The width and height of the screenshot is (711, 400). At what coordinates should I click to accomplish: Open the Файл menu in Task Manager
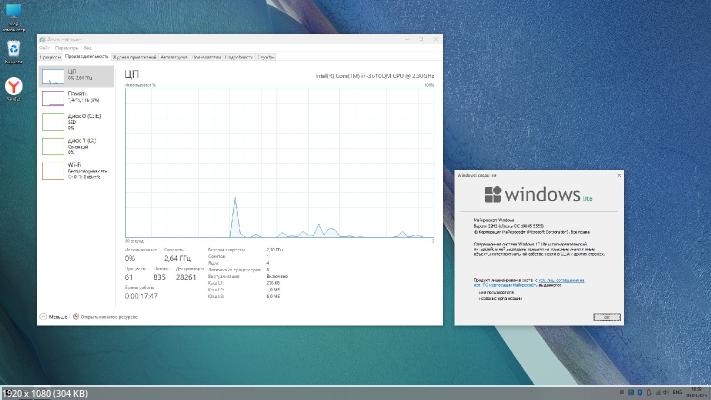click(x=44, y=48)
